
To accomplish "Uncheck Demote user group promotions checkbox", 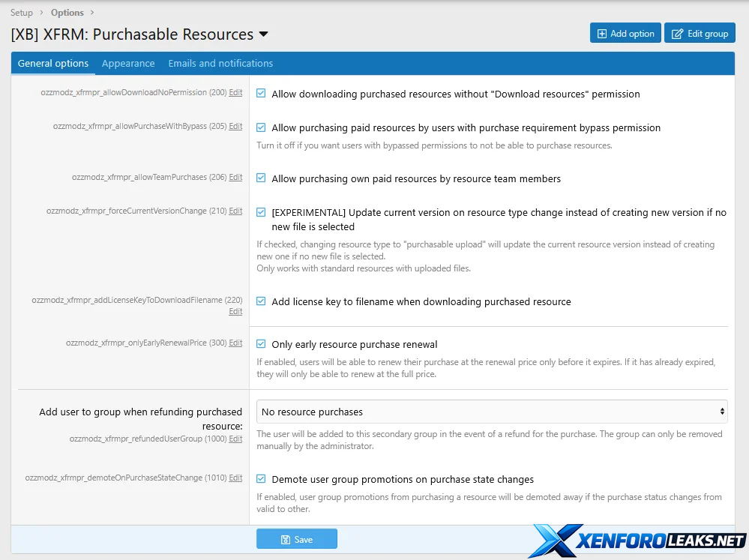I will pos(261,479).
